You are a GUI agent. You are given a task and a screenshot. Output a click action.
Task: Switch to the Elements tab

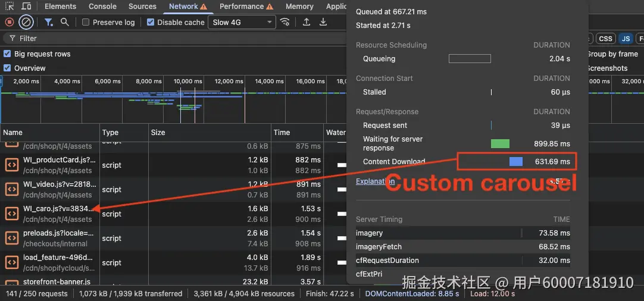pos(60,7)
